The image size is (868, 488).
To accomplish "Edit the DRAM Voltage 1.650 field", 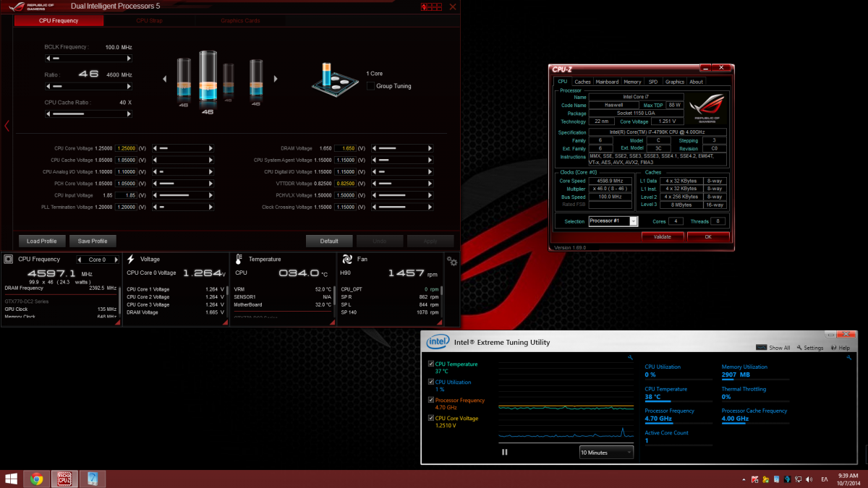I will tap(344, 148).
